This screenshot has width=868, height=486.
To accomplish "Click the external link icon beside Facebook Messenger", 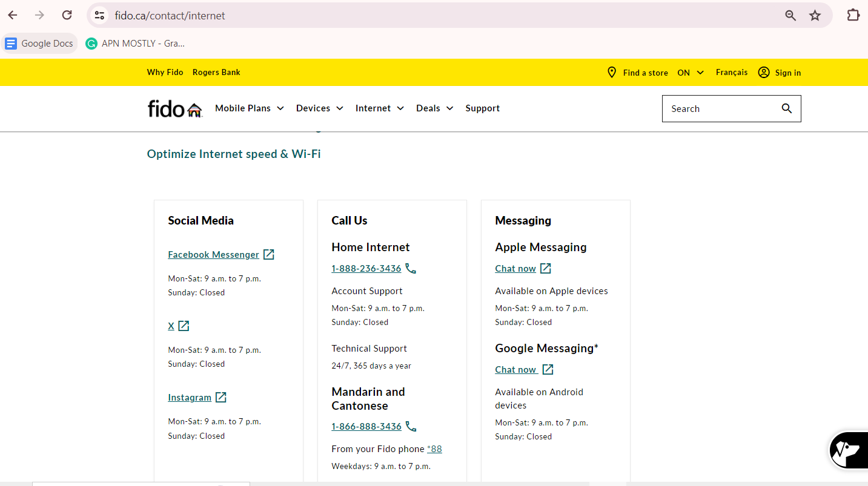I will [269, 254].
